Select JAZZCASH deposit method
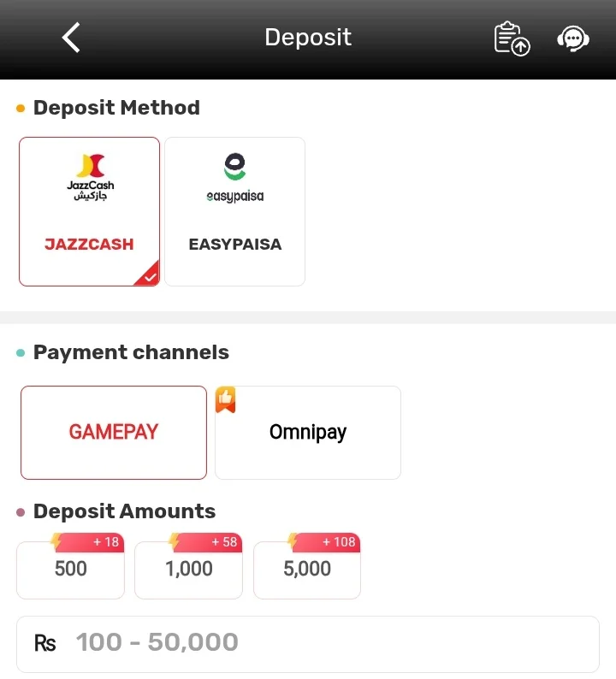The height and width of the screenshot is (679, 616). (x=89, y=211)
